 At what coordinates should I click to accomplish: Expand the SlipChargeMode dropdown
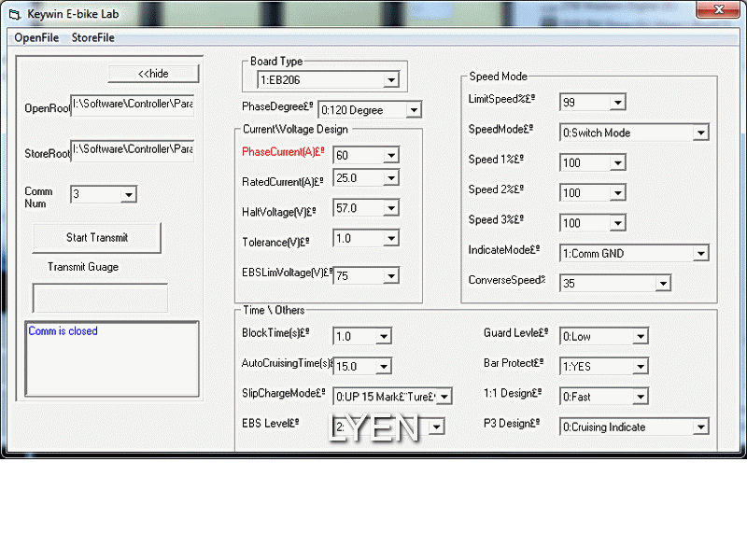point(444,397)
